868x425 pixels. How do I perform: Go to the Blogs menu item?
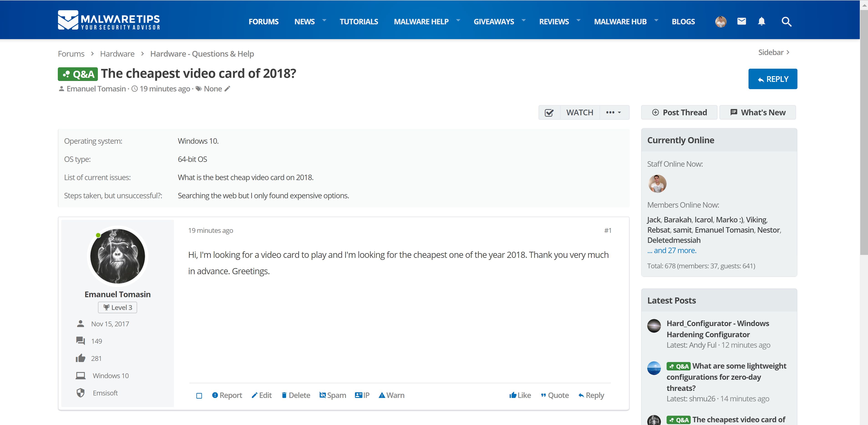pyautogui.click(x=683, y=22)
